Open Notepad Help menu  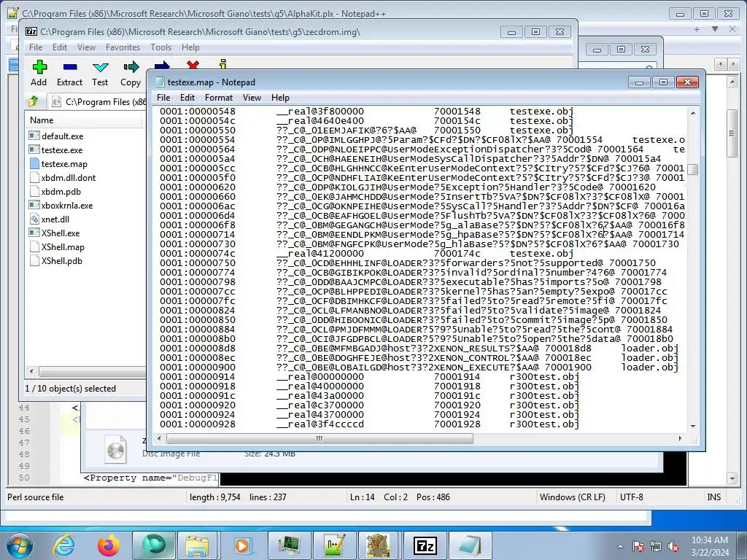coord(280,98)
